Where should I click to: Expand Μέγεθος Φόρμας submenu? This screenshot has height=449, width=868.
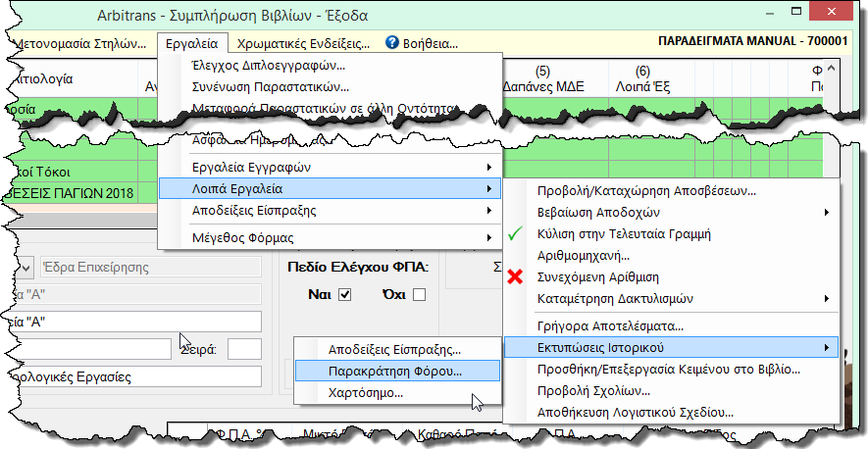tap(330, 238)
